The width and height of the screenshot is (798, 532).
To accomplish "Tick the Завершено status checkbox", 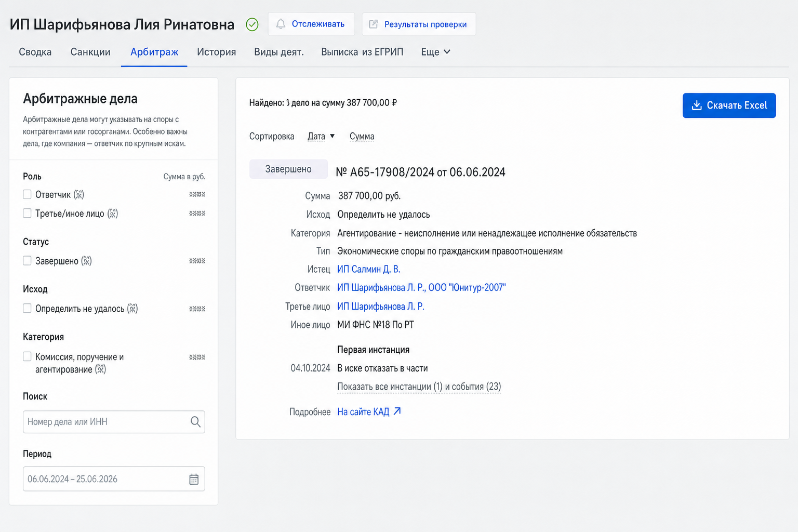I will coord(27,260).
